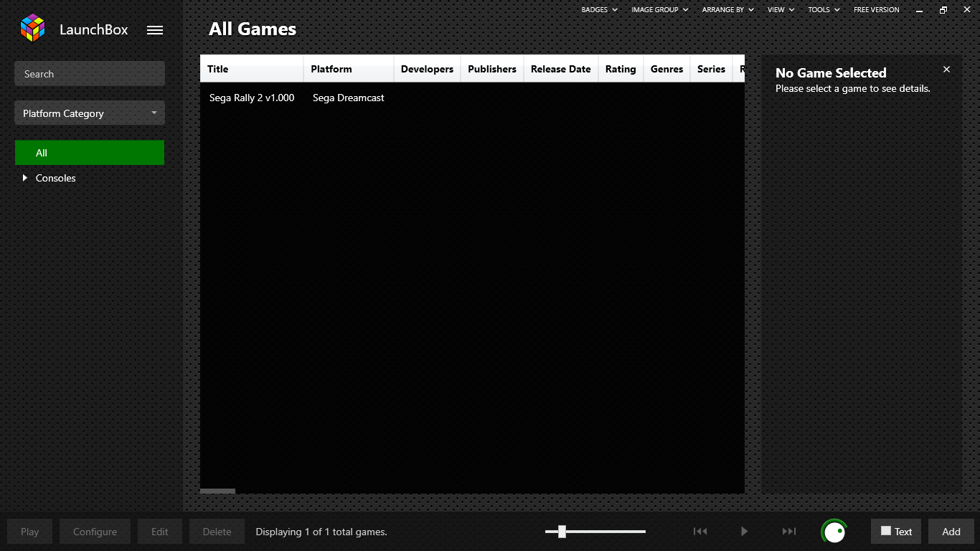Screen dimensions: 980x551
Task: Skip to next track icon
Action: click(789, 532)
